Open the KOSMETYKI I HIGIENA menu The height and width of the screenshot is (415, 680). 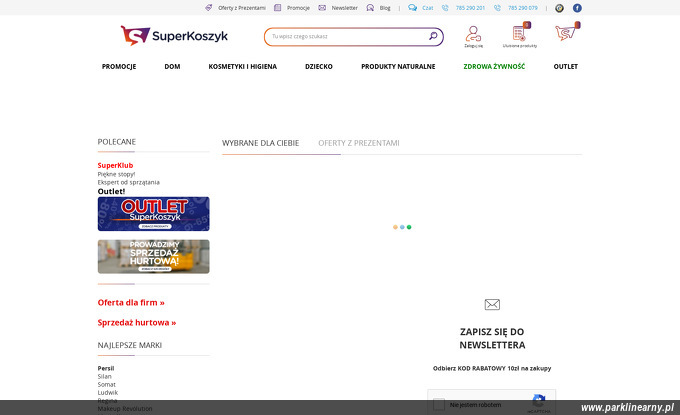tap(242, 66)
